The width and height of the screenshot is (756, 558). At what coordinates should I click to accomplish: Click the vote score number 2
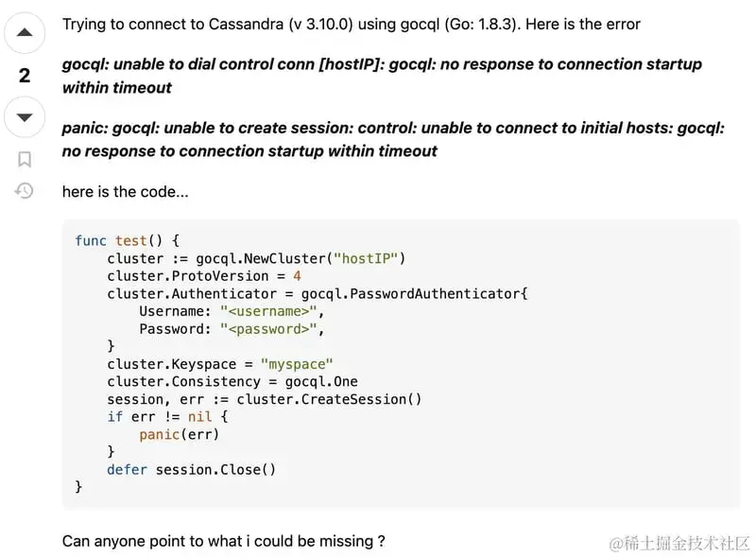(25, 76)
